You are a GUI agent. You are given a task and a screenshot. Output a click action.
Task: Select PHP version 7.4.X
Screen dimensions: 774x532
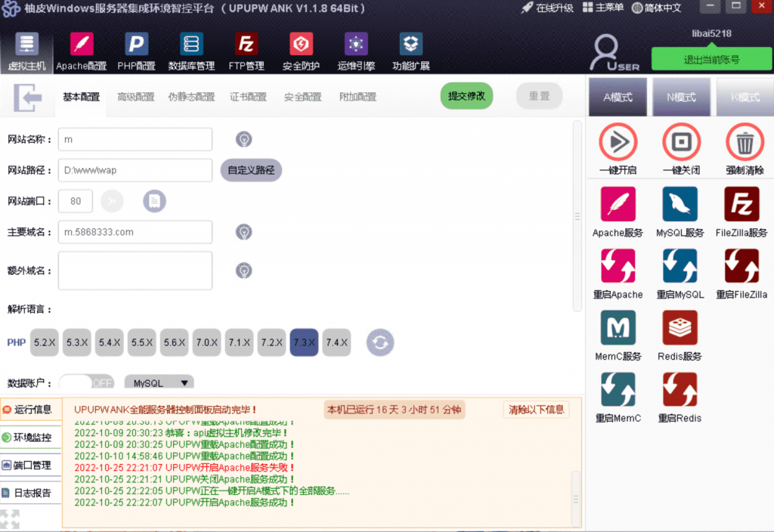click(x=336, y=342)
